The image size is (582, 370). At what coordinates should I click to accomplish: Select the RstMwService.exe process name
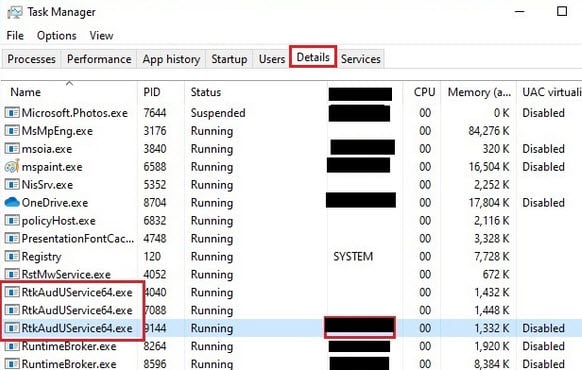66,274
